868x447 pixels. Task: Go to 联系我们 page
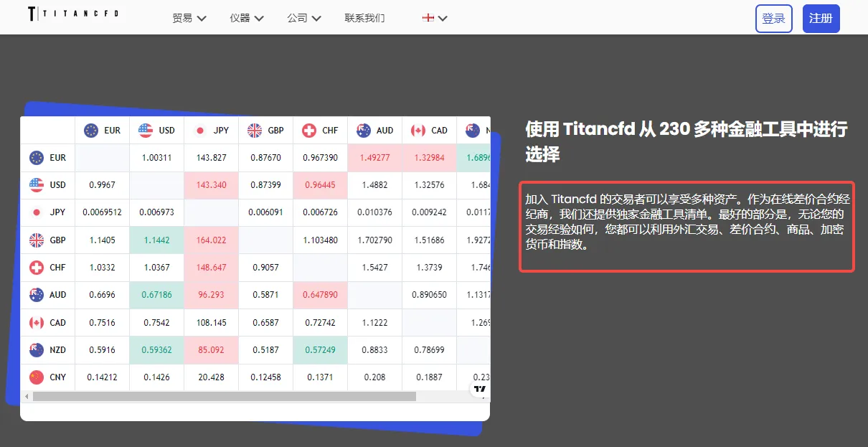click(x=364, y=18)
